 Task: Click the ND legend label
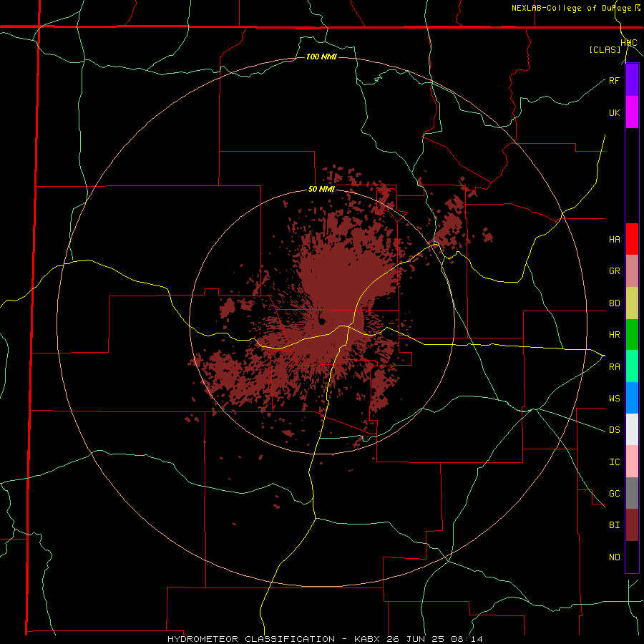click(614, 557)
